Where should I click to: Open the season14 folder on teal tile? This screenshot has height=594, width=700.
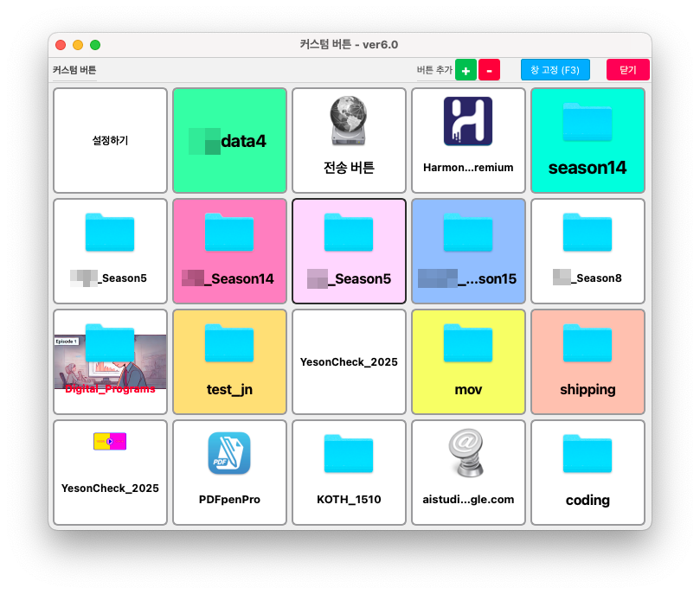click(x=588, y=122)
